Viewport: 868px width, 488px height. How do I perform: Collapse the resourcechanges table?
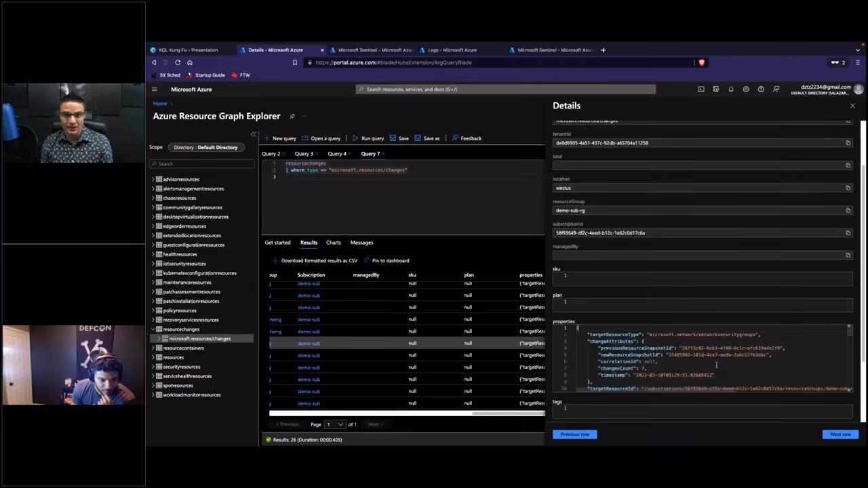153,329
